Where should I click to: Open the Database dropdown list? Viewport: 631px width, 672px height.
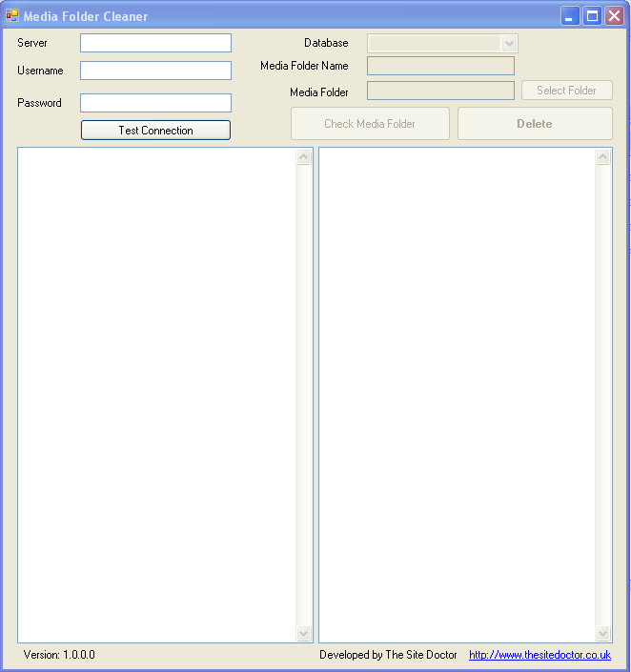click(x=509, y=44)
